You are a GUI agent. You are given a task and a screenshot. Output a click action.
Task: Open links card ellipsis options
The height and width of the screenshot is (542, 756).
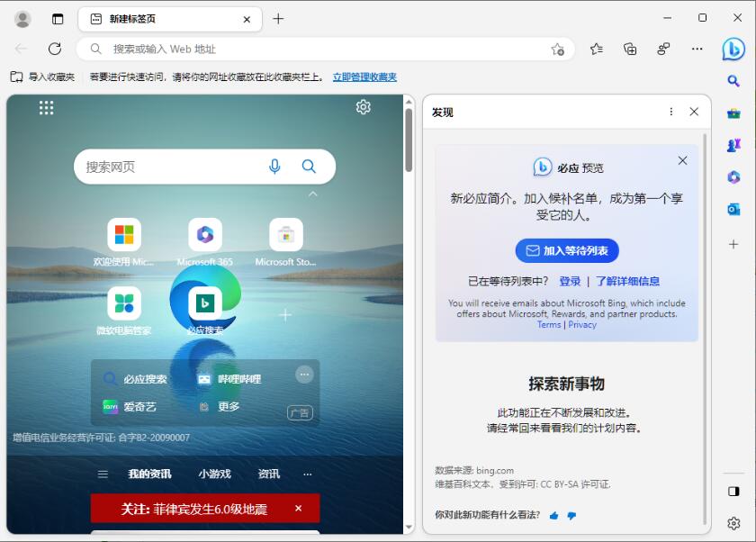point(304,375)
